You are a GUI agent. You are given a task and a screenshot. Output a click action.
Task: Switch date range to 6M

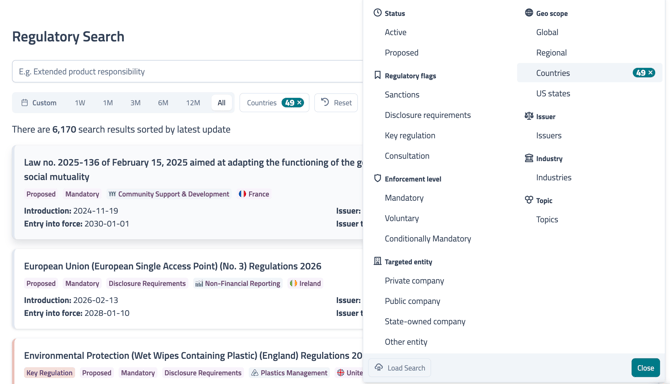[x=163, y=103]
